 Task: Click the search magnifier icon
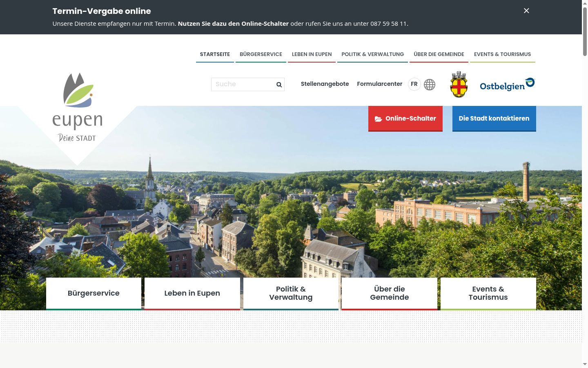pyautogui.click(x=279, y=85)
